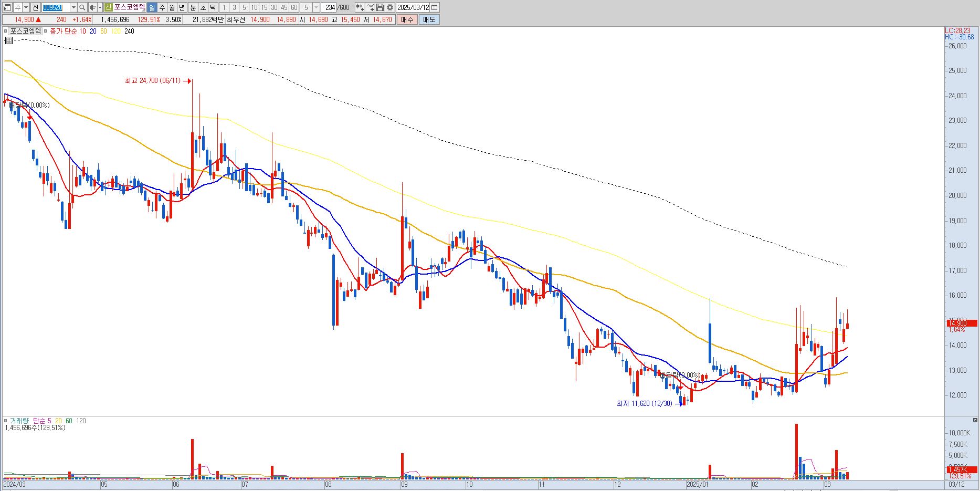Image resolution: width=980 pixels, height=491 pixels.
Task: Open the speaker options dropdown arrow
Action: click(100, 7)
